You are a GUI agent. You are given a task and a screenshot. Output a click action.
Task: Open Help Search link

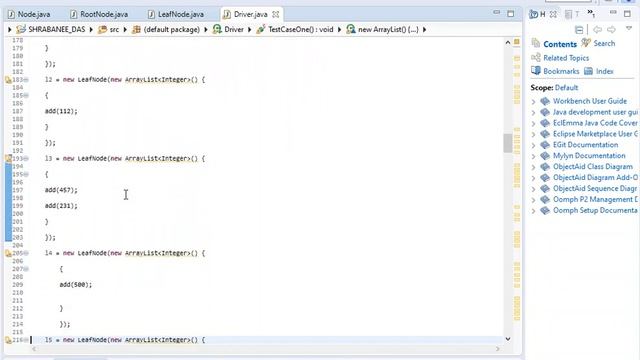click(x=604, y=43)
